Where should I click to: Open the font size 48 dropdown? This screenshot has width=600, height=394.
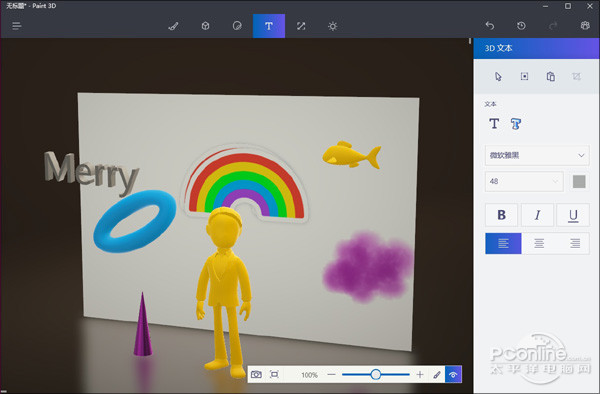click(524, 181)
